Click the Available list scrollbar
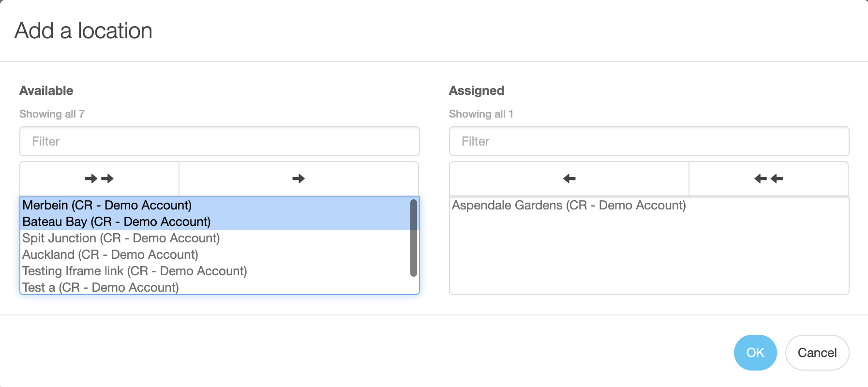 click(x=414, y=238)
